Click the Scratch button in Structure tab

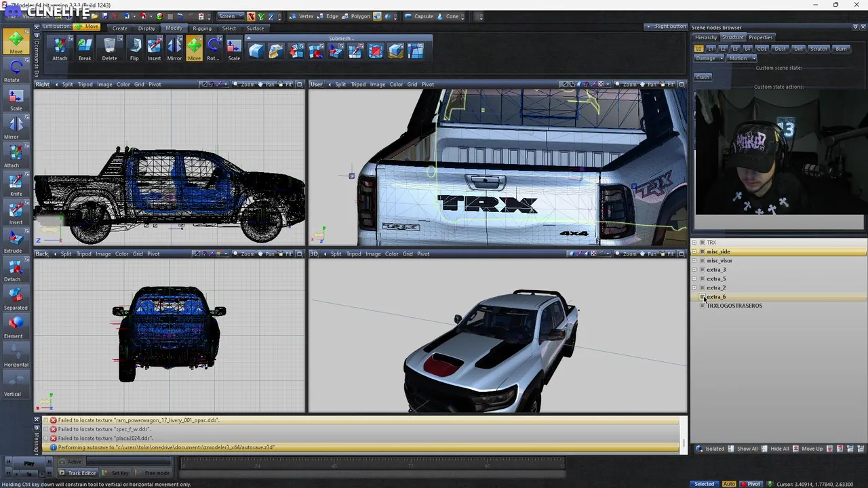(x=818, y=49)
